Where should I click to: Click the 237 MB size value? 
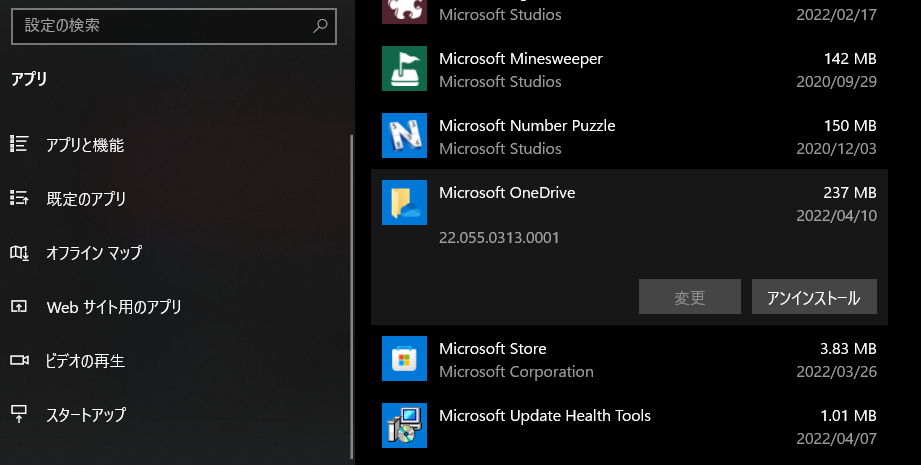coord(850,193)
